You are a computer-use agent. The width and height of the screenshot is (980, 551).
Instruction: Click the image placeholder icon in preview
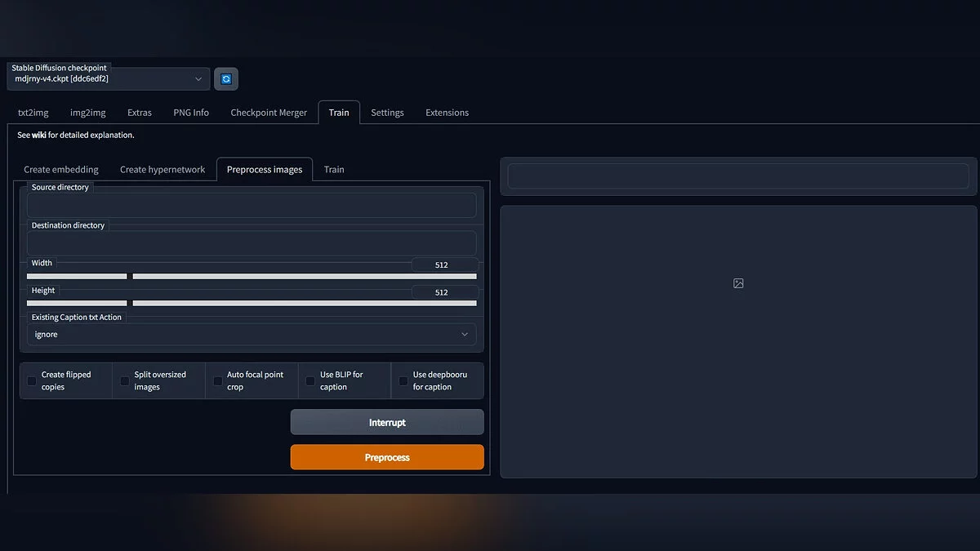pyautogui.click(x=738, y=283)
